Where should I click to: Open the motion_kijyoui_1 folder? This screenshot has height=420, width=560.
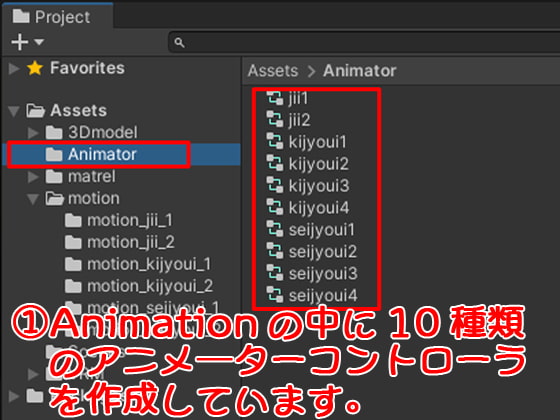coord(138,265)
